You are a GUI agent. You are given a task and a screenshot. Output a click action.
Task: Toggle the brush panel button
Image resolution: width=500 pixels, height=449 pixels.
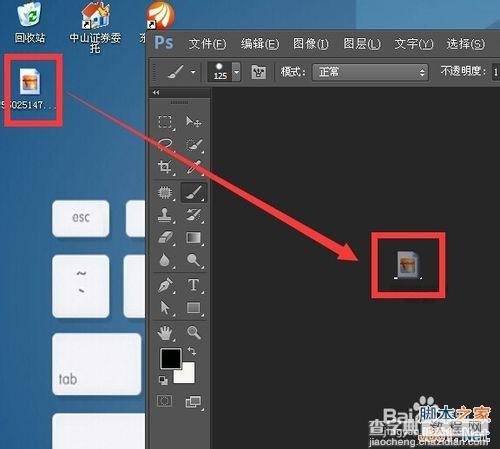tap(258, 72)
